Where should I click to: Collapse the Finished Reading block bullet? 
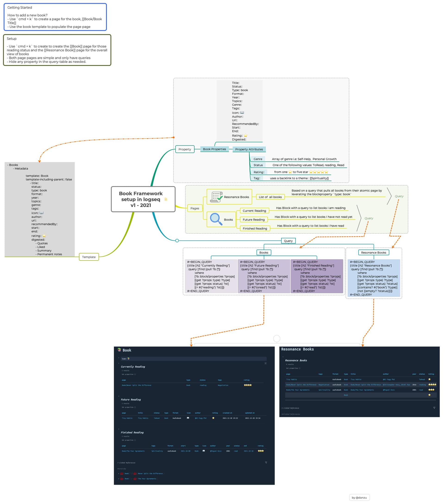coord(119,429)
